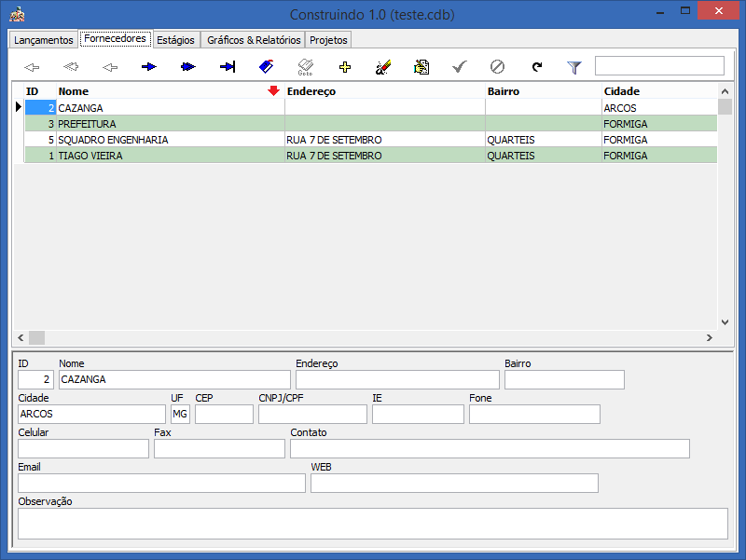This screenshot has width=746, height=560.
Task: Select the CAZANGA row name cell
Action: [171, 108]
